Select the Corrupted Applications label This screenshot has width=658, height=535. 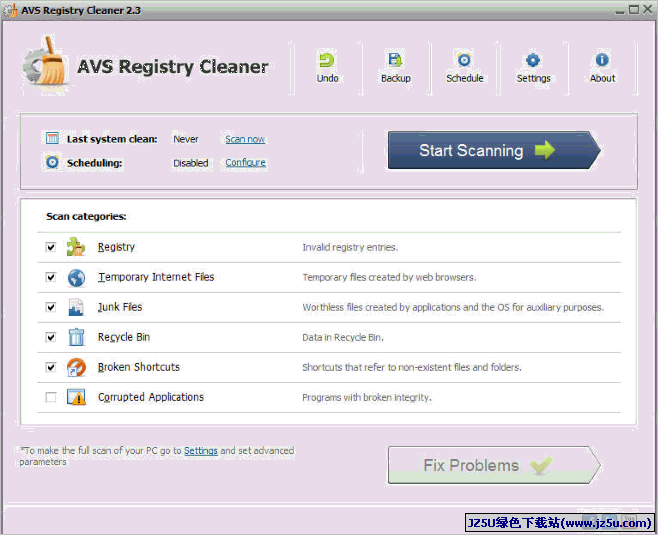(x=151, y=397)
